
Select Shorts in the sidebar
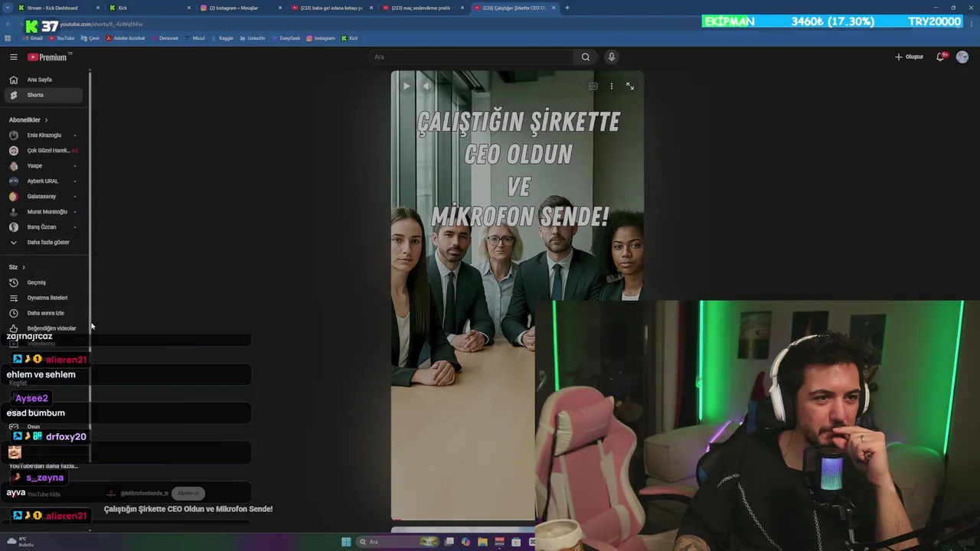coord(43,95)
